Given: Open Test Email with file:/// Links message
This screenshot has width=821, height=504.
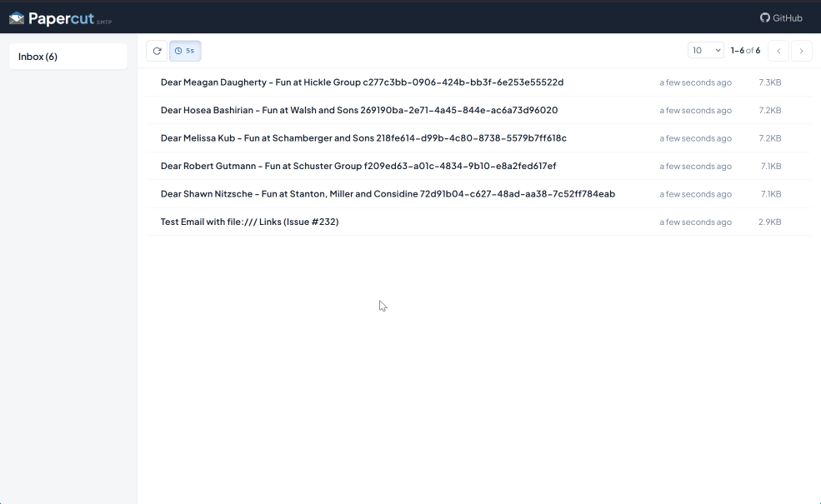Looking at the screenshot, I should (479, 222).
